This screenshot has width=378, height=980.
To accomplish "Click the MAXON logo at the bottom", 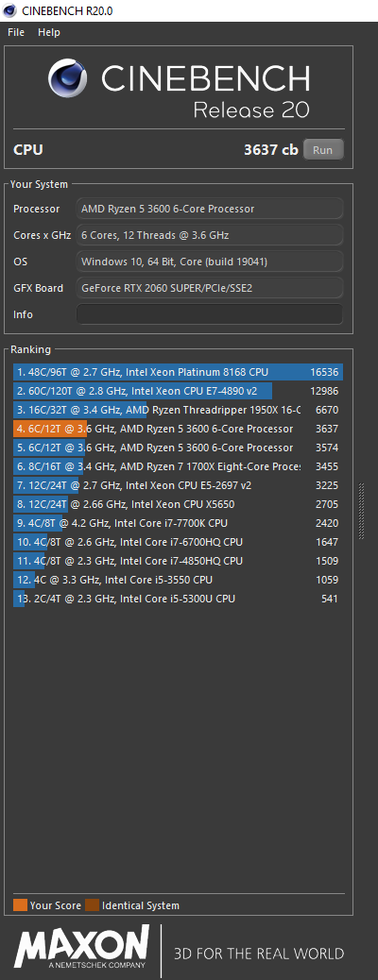I will point(82,950).
